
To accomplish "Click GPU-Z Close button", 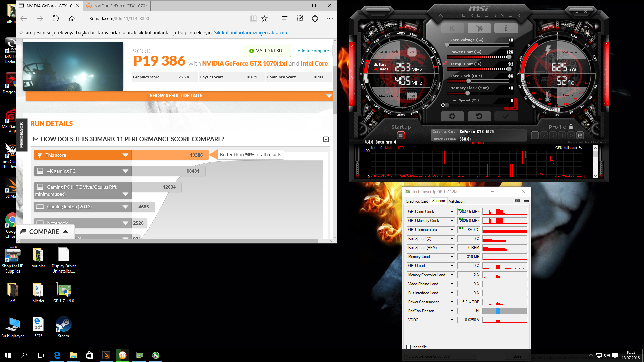I will tap(517, 356).
